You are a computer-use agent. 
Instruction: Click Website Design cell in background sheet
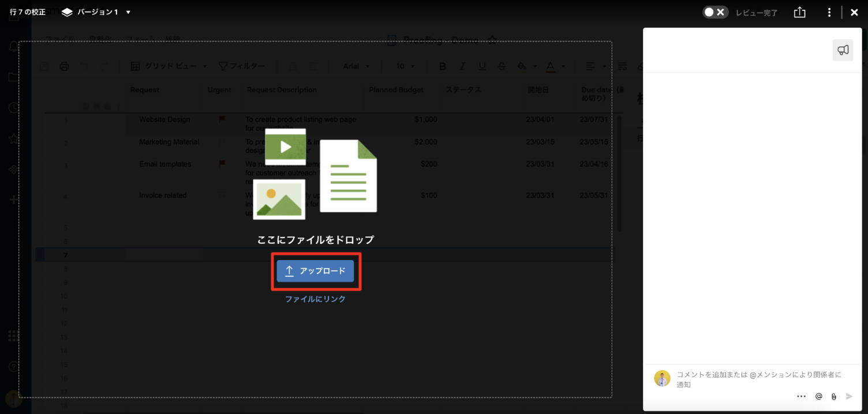point(164,119)
